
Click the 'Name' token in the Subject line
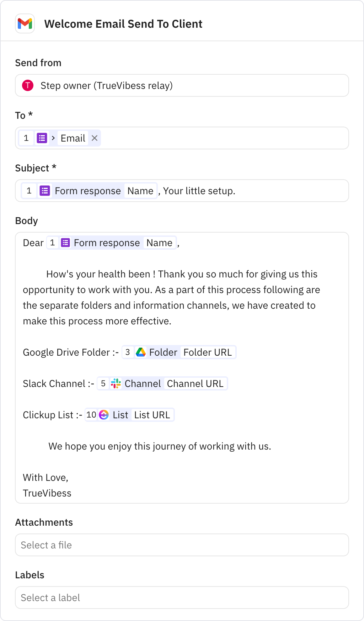140,191
